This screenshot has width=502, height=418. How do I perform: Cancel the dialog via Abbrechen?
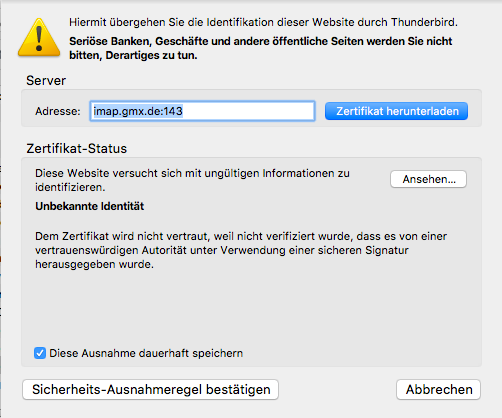438,389
